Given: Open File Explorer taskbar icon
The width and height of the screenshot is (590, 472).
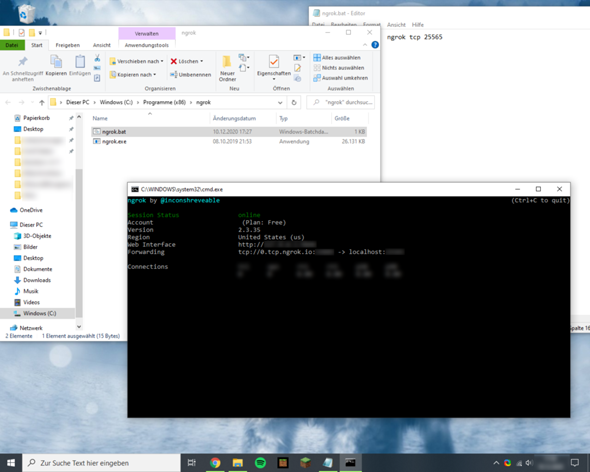Looking at the screenshot, I should (x=237, y=463).
